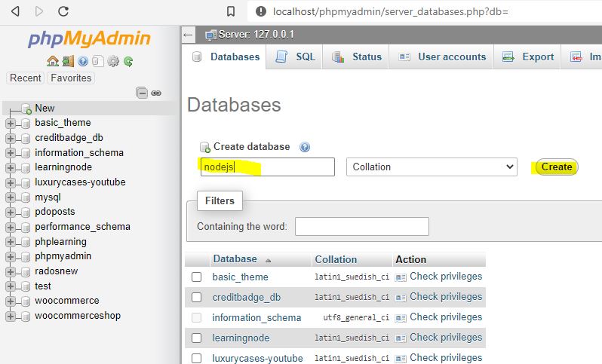The width and height of the screenshot is (602, 364).
Task: Click Check privileges for learningnode
Action: click(446, 338)
